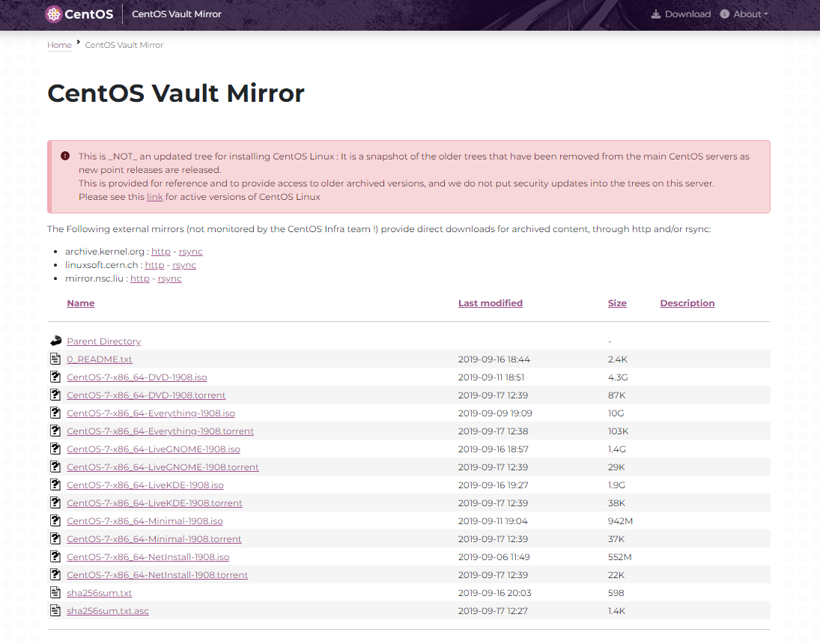
Task: Click the text-file icon beside sha256sum.txt.asc
Action: tap(55, 610)
